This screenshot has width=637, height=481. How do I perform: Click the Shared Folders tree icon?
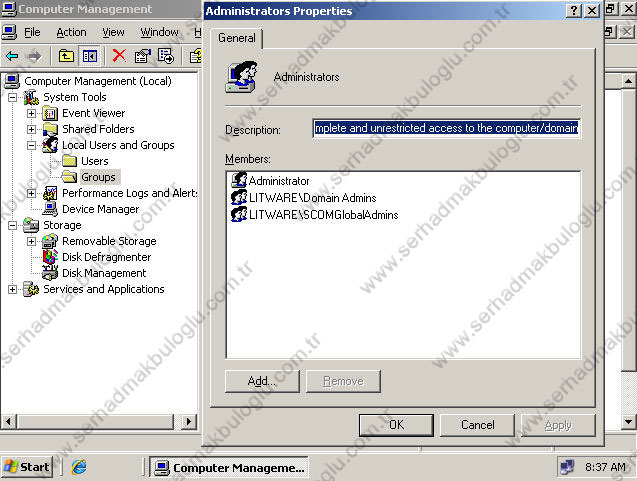(50, 129)
